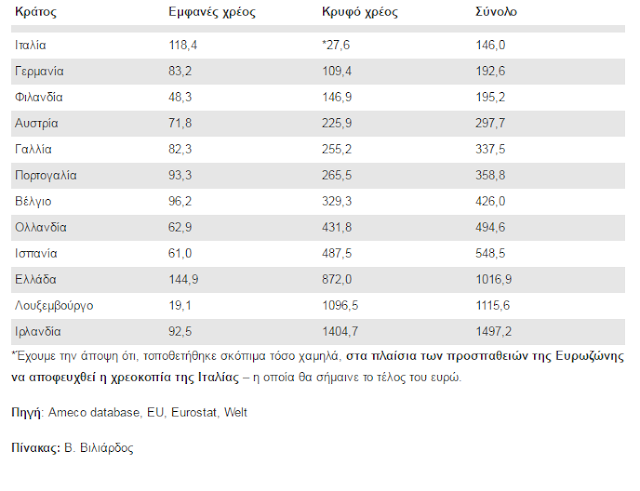
Task: Click Γαλλία total value 337,5
Action: point(490,149)
